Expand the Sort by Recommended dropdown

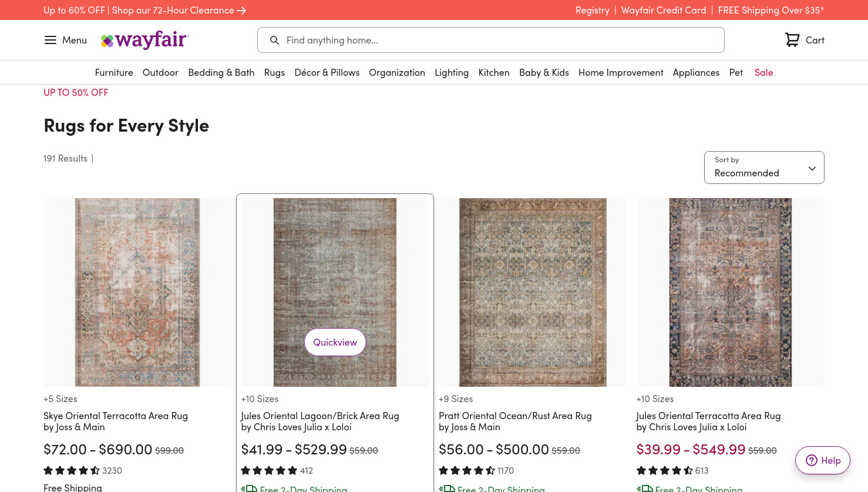pyautogui.click(x=764, y=168)
